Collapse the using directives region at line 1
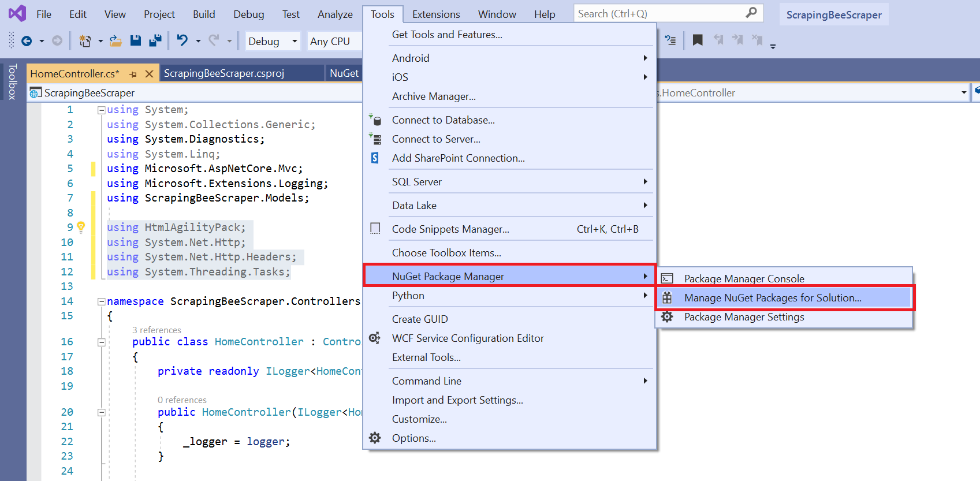This screenshot has height=481, width=980. pos(101,110)
